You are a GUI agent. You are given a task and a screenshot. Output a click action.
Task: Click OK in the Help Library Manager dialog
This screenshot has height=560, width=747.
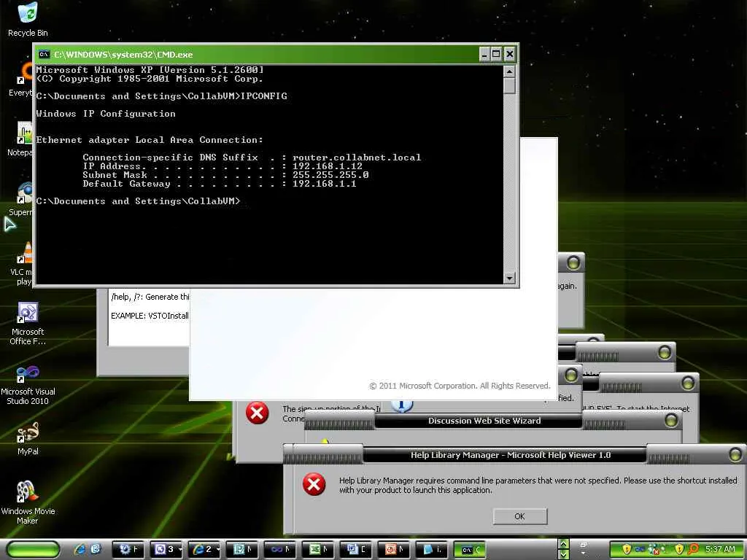pos(519,516)
